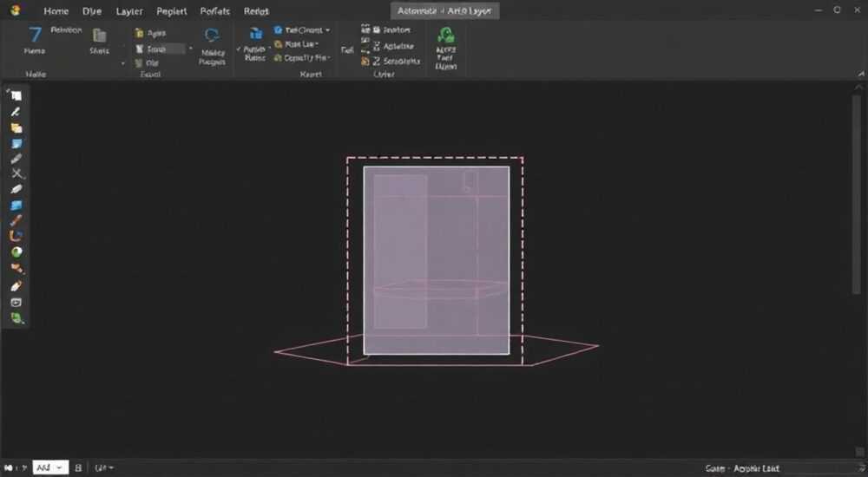868x477 pixels.
Task: Click the blue 7 icon in the ribbon
Action: (35, 35)
